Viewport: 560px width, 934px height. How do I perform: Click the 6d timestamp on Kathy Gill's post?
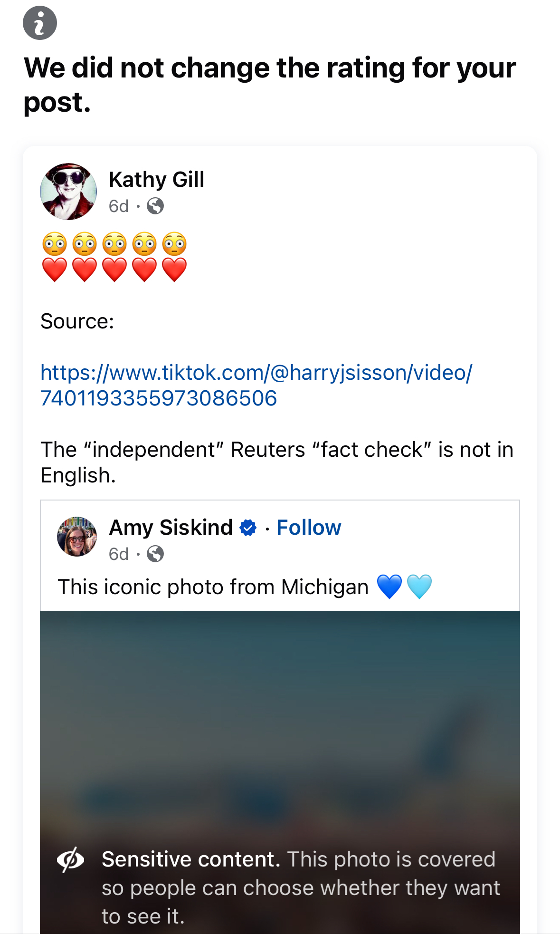[119, 206]
